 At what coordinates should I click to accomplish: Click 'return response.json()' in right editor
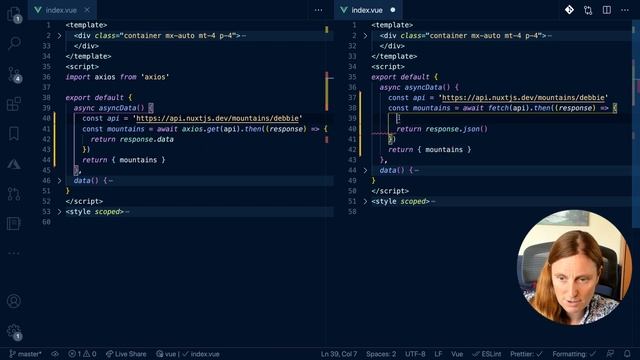pos(442,129)
